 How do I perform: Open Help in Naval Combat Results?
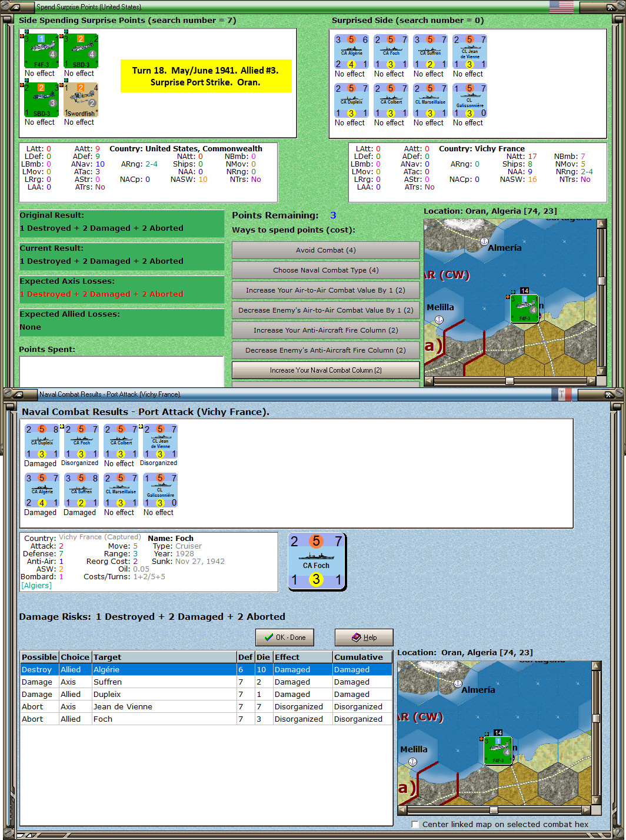pyautogui.click(x=364, y=638)
